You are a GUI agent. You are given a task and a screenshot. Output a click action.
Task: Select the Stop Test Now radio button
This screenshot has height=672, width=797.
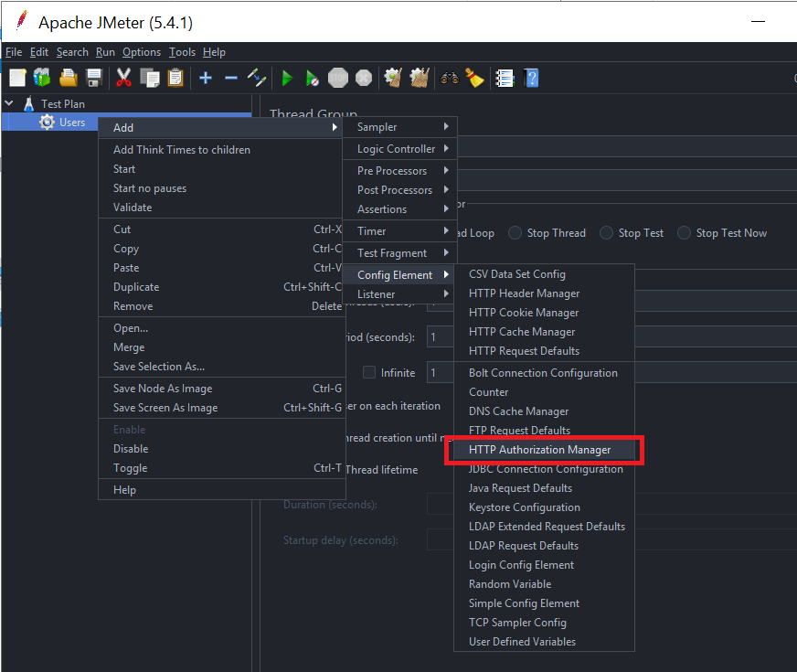(x=684, y=233)
